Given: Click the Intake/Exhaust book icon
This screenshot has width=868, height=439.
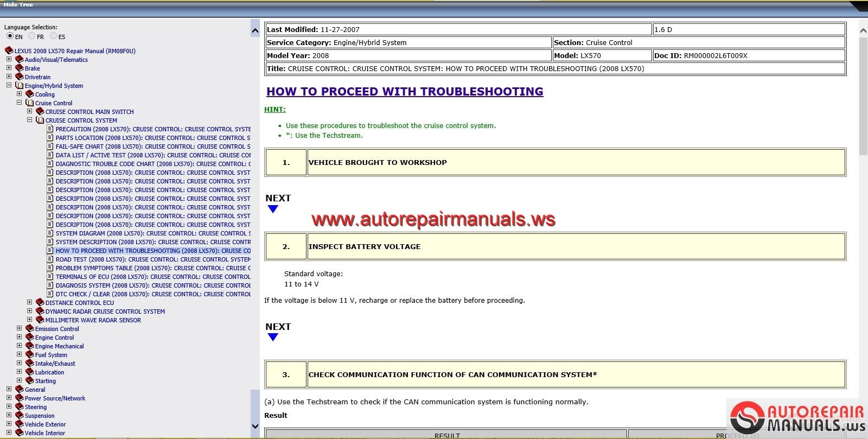Looking at the screenshot, I should (30, 363).
